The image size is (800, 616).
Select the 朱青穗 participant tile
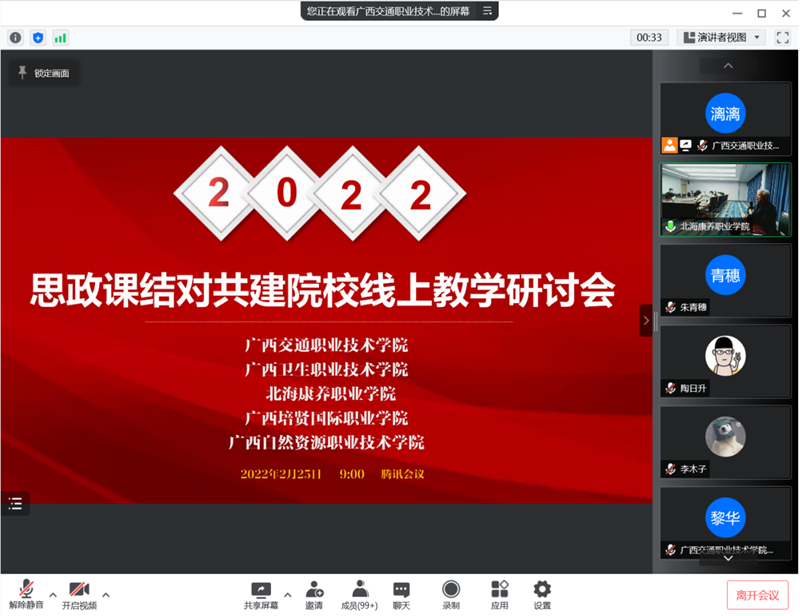coord(726,280)
